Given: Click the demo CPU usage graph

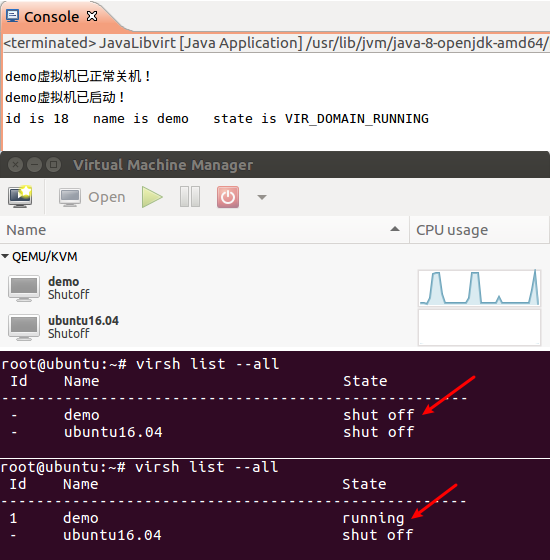Looking at the screenshot, I should pyautogui.click(x=479, y=288).
